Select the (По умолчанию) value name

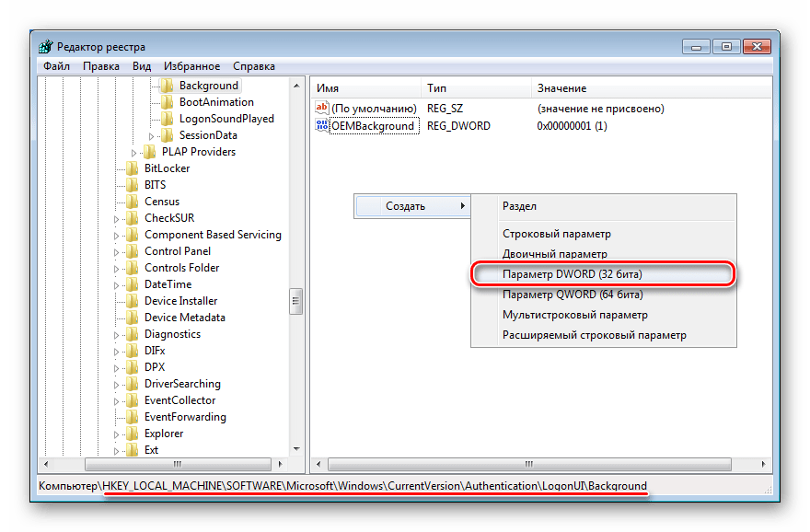pos(374,109)
